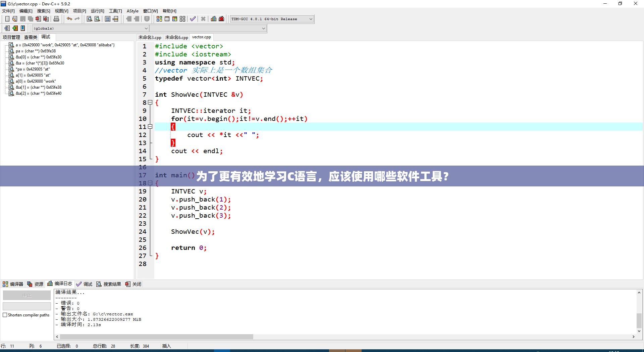Open the TDM-GCC compiler set dropdown
This screenshot has height=352, width=644.
click(272, 19)
